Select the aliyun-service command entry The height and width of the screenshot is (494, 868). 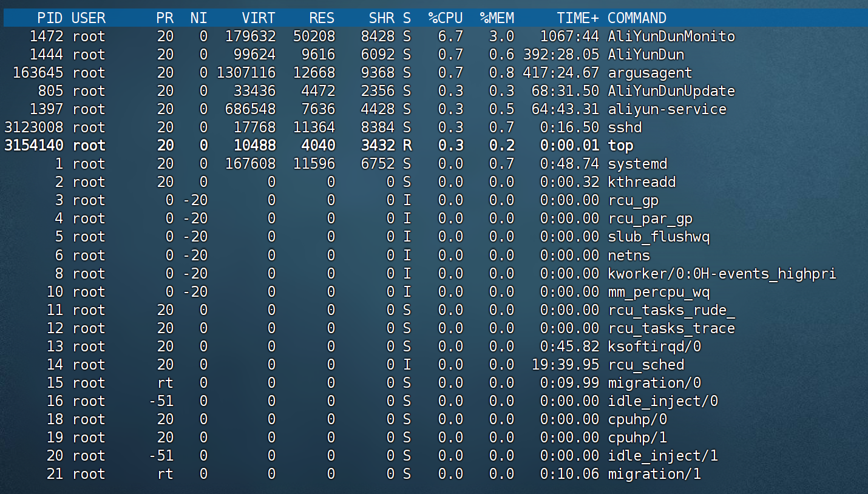click(x=667, y=109)
